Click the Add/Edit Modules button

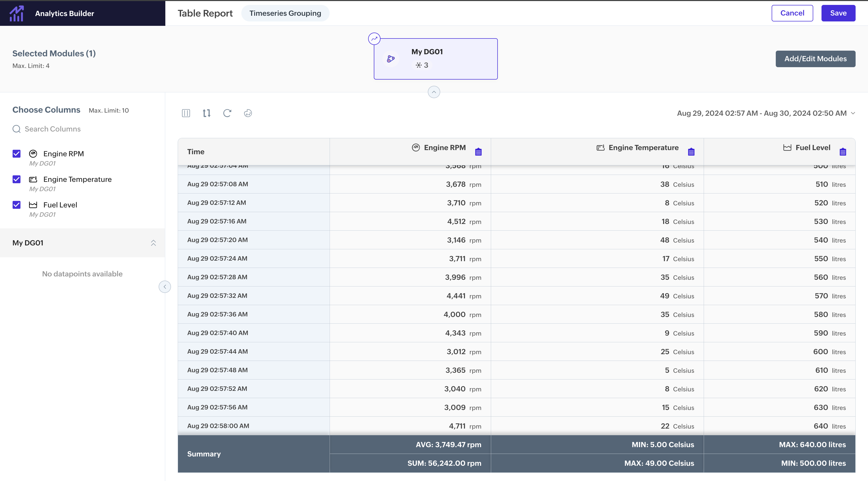[x=815, y=59]
